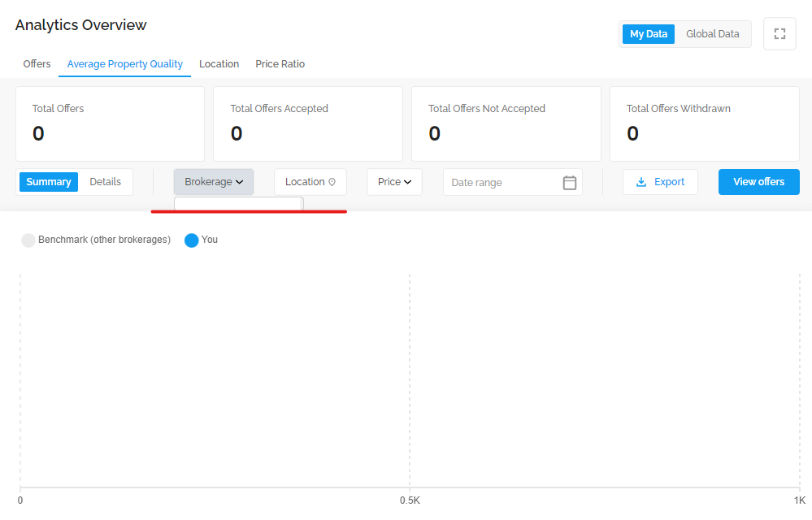Screen dimensions: 812x520
Task: Select the Summary view toggle
Action: point(49,182)
